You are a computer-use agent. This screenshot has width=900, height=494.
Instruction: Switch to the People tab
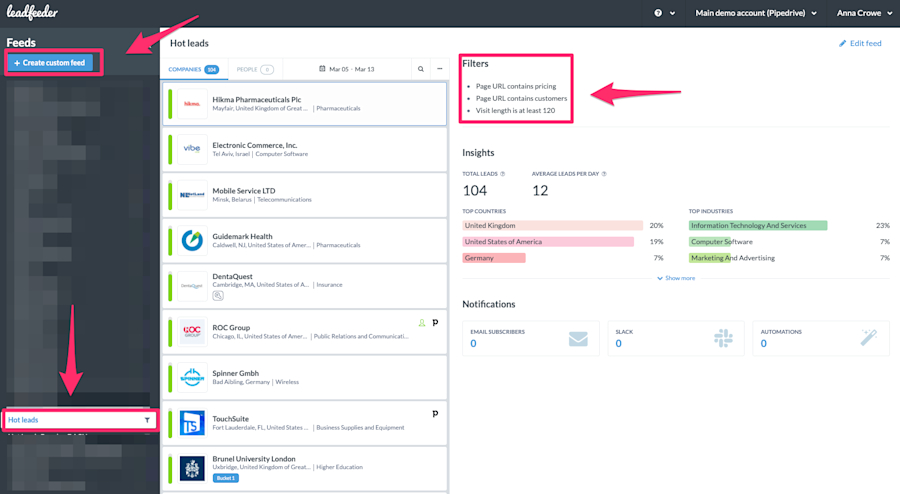coord(255,69)
